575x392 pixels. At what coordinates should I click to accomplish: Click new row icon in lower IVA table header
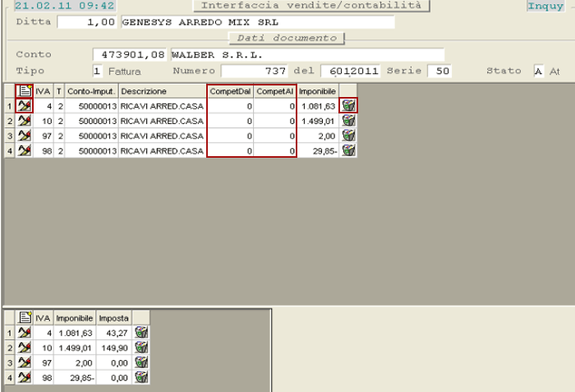click(x=25, y=317)
